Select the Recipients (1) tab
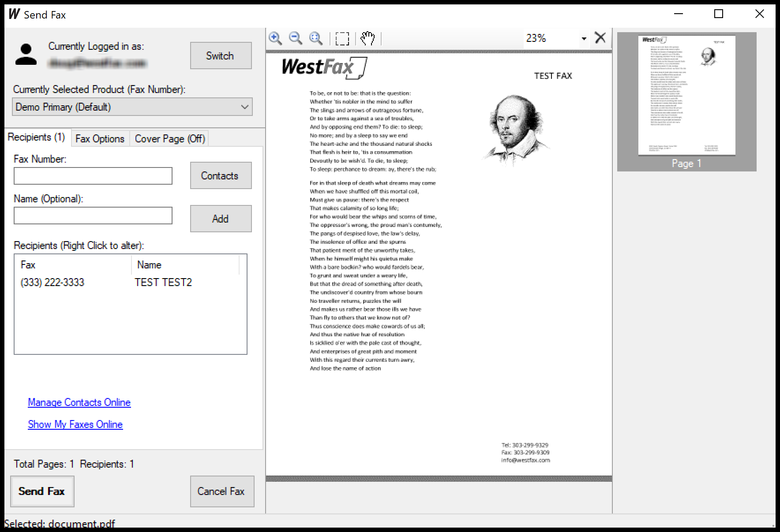The height and width of the screenshot is (532, 780). 37,137
